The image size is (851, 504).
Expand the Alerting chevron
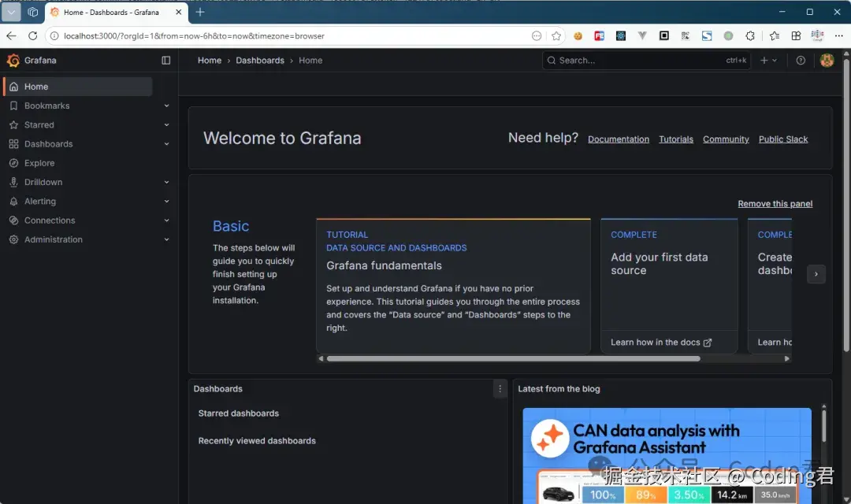coord(166,202)
